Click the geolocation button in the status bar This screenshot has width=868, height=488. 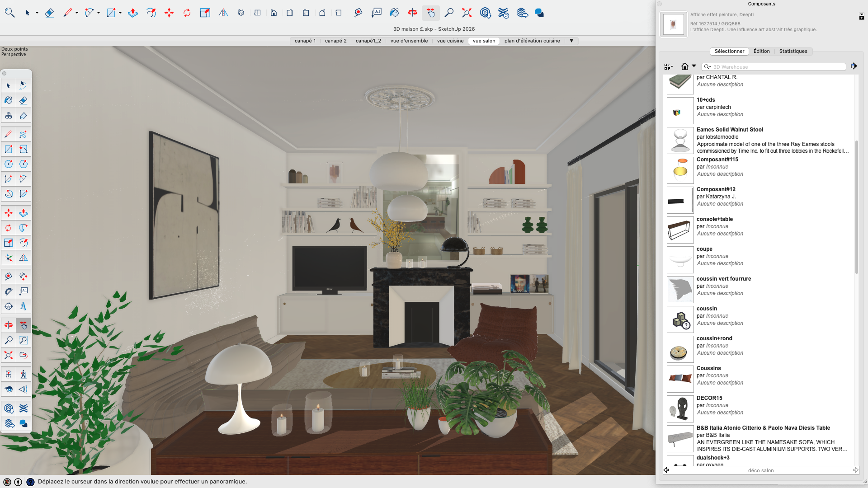pos(7,482)
